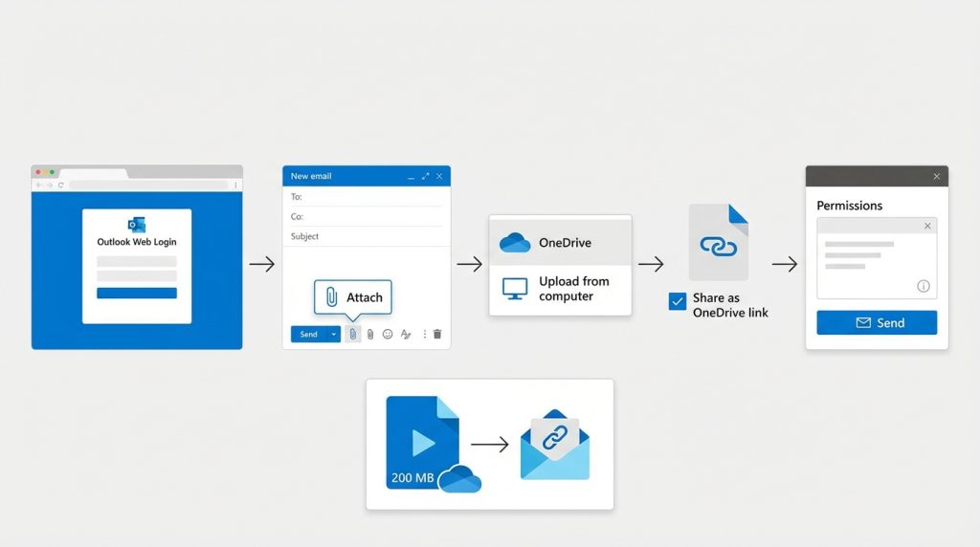The image size is (980, 547).
Task: Click the "Outlook Web Login" heading
Action: coord(136,242)
